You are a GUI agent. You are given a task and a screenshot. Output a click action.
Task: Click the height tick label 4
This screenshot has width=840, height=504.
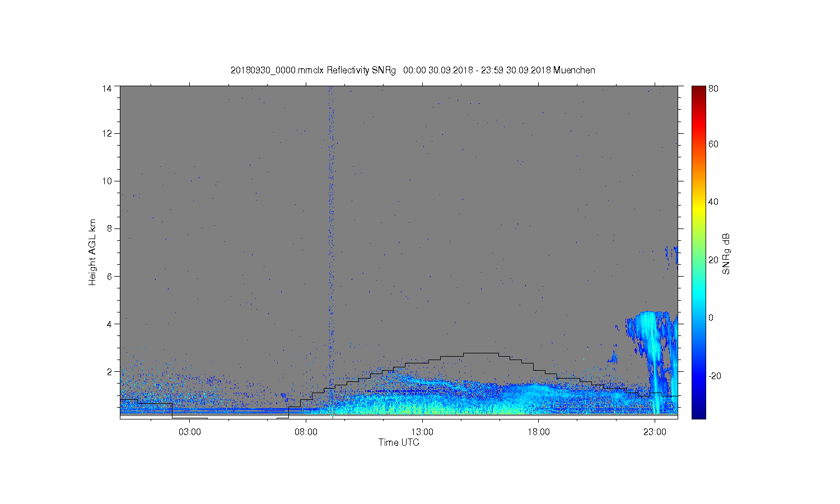tap(109, 324)
